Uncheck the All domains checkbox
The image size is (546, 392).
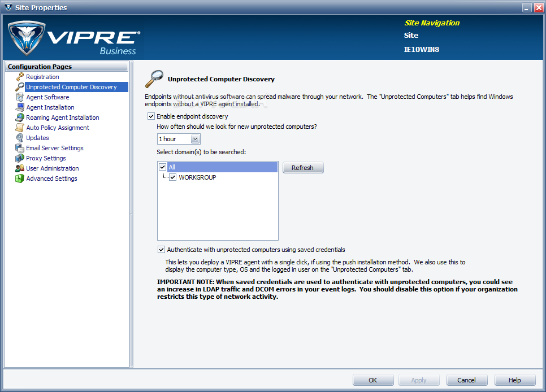tap(163, 167)
